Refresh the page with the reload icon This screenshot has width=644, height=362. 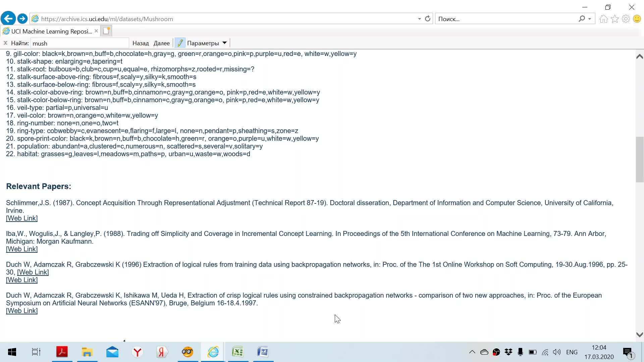427,19
